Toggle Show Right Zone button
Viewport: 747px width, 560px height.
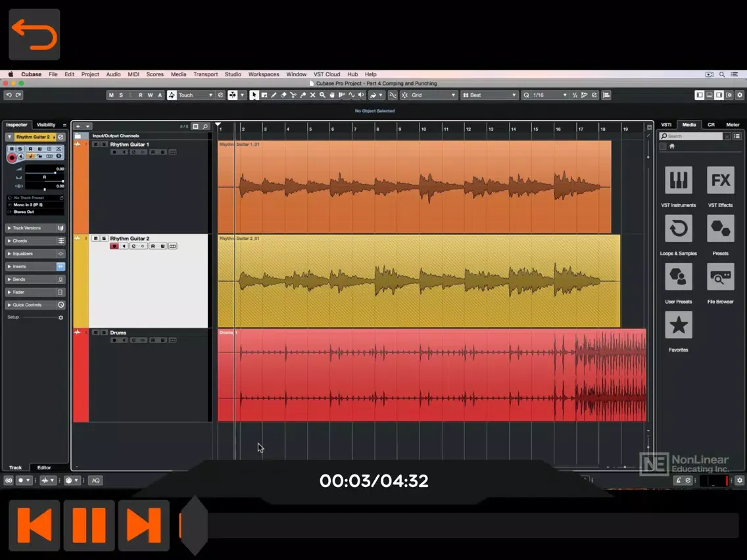[x=719, y=95]
